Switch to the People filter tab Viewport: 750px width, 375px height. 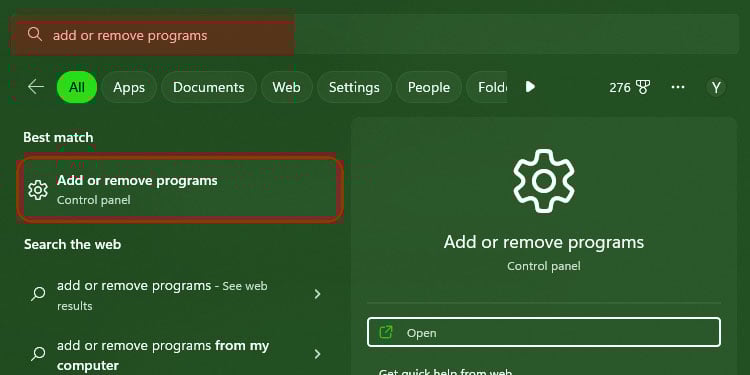click(429, 87)
